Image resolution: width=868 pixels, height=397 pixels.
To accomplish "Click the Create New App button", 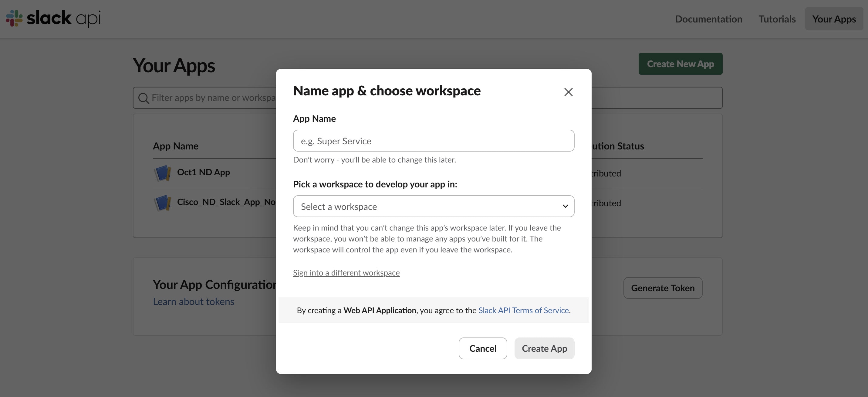I will (680, 64).
